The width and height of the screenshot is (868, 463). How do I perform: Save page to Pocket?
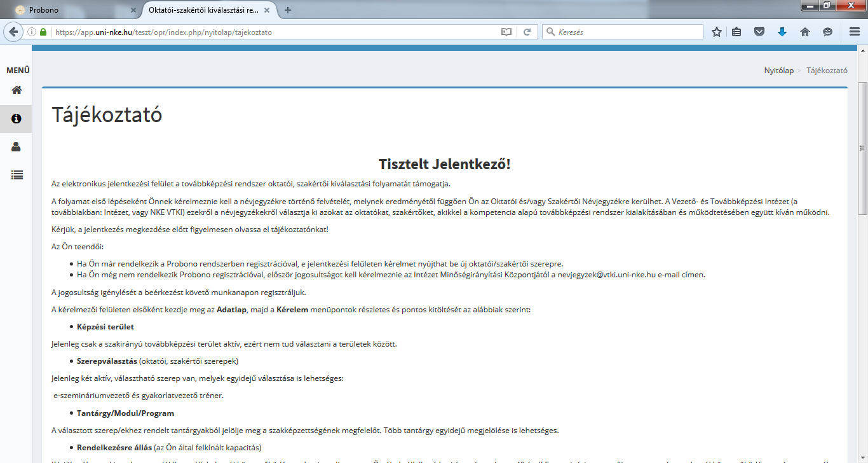pos(759,32)
